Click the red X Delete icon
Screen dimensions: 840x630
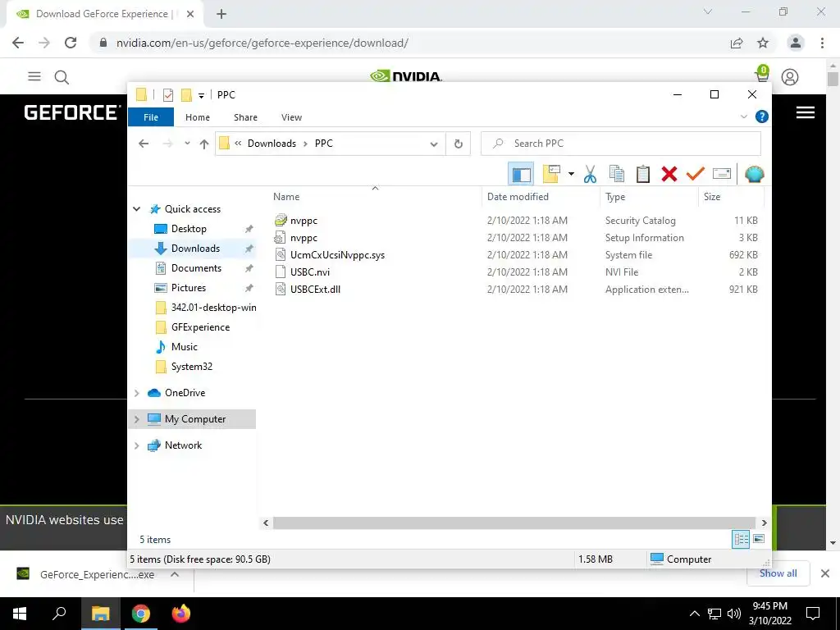point(669,174)
